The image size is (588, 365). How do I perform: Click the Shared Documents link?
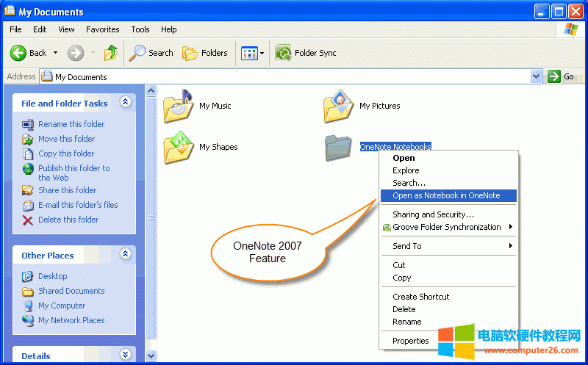71,291
